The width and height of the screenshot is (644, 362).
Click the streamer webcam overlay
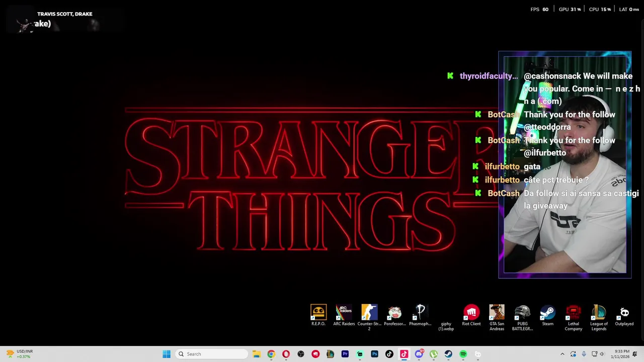565,164
